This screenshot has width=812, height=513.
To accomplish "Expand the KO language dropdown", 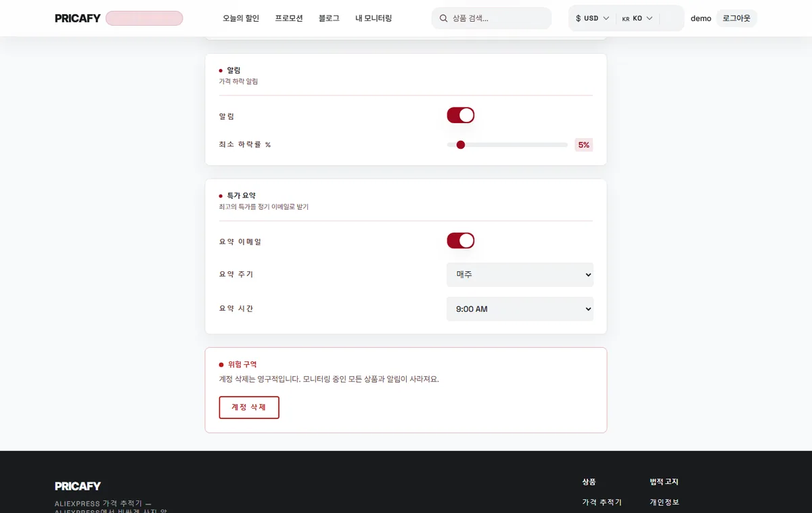I will click(x=637, y=18).
